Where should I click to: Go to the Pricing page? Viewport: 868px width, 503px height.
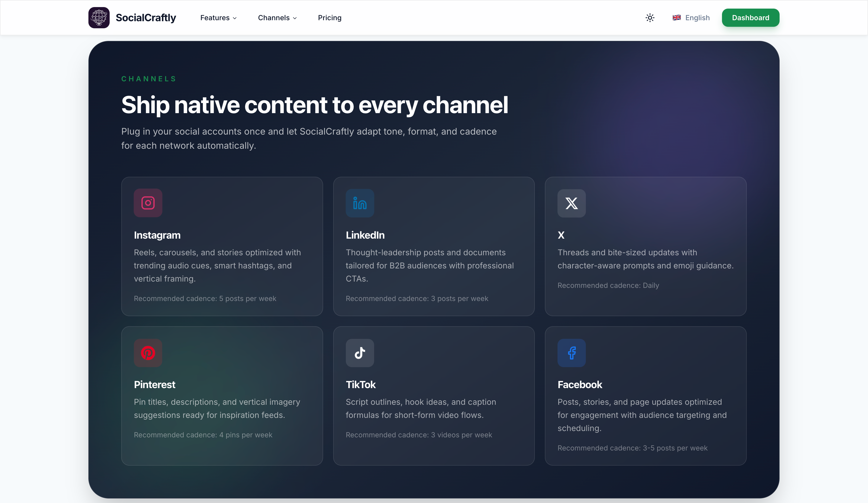click(329, 18)
